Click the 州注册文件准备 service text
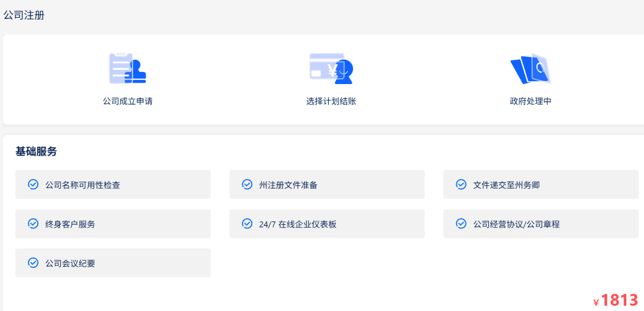This screenshot has width=644, height=311. click(x=288, y=185)
